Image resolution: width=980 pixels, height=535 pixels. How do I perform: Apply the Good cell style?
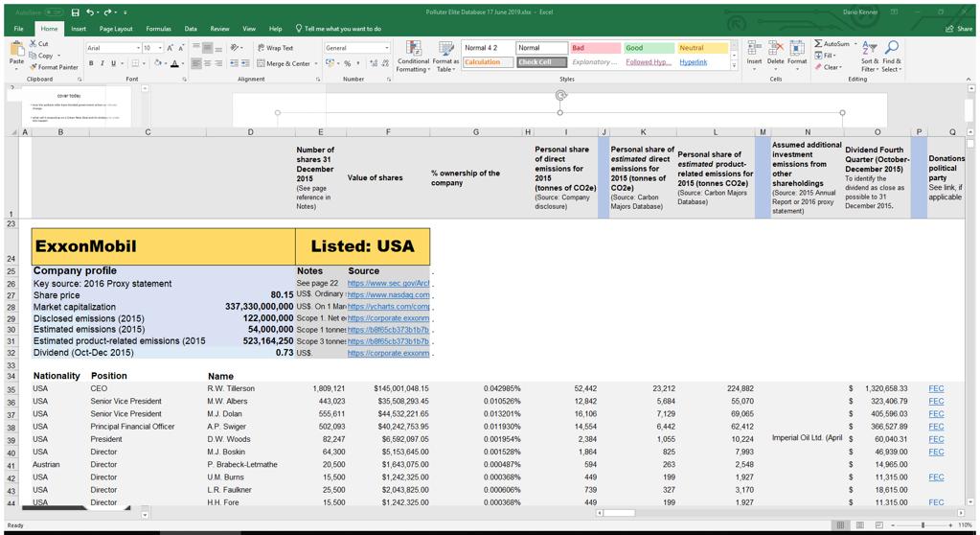click(x=649, y=48)
